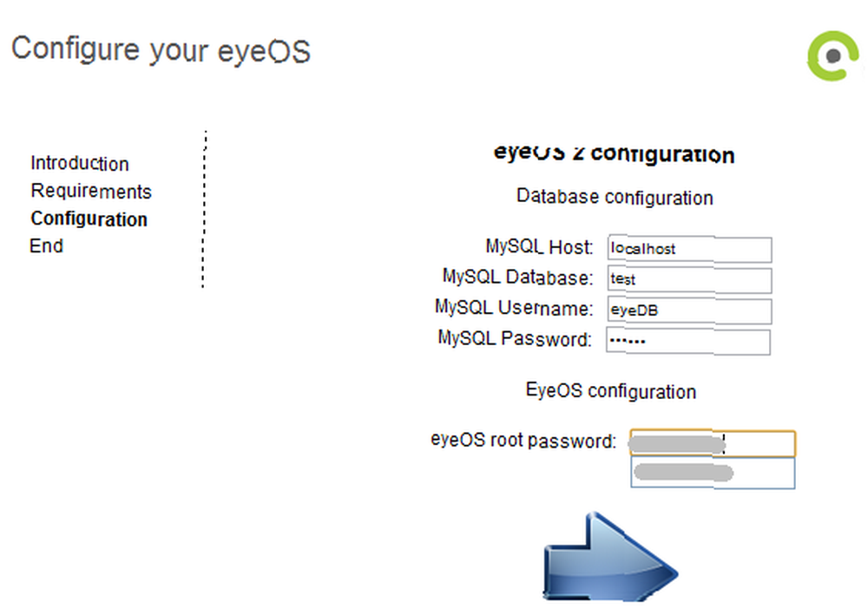Viewport: 868px width, 608px height.
Task: Select the MySQL Username field with eyeDB
Action: coord(690,311)
